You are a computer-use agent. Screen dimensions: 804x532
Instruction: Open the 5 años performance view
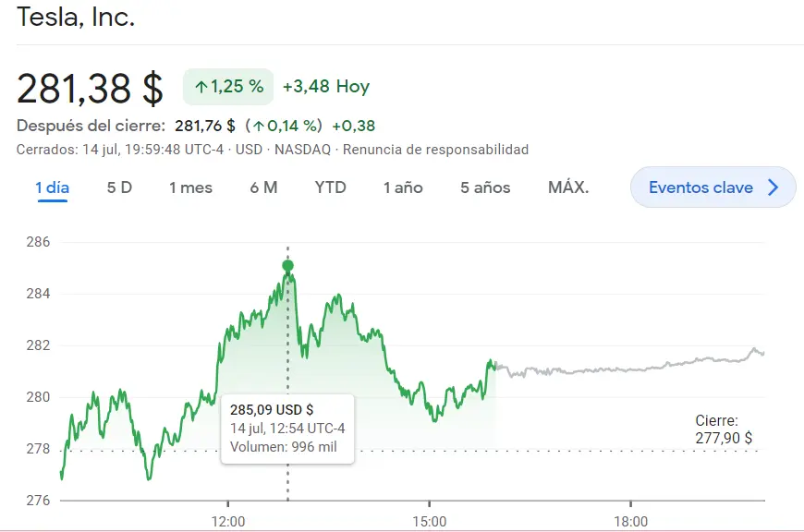pos(484,187)
